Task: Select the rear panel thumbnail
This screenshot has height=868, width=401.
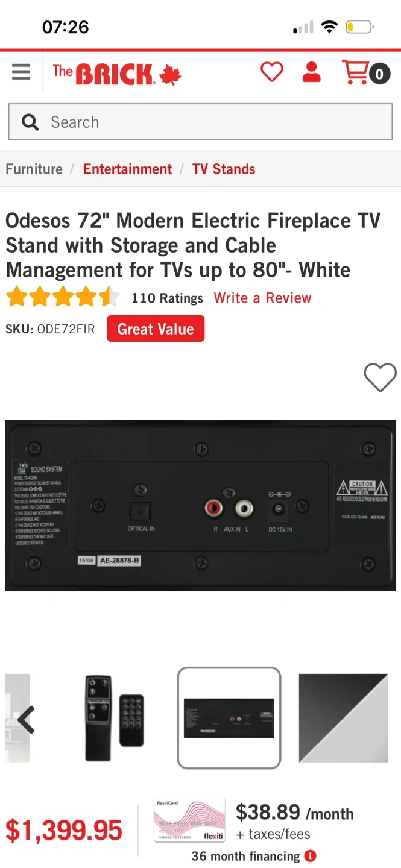Action: pos(229,718)
